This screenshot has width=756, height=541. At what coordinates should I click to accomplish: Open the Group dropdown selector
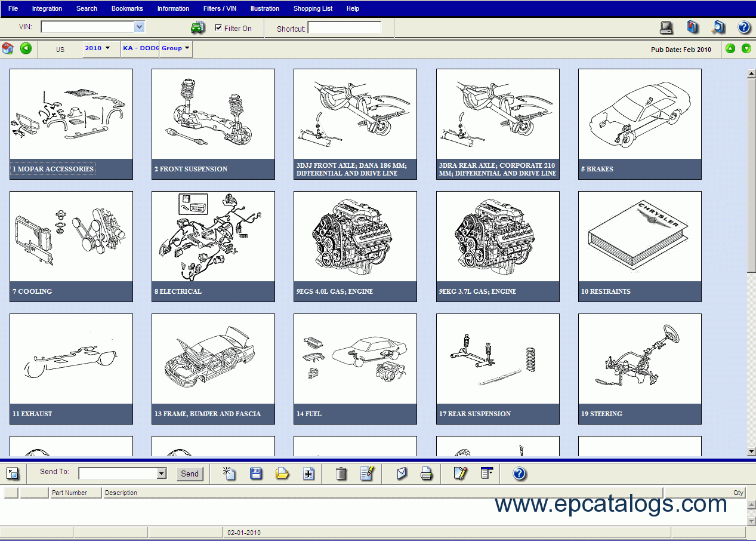[176, 48]
